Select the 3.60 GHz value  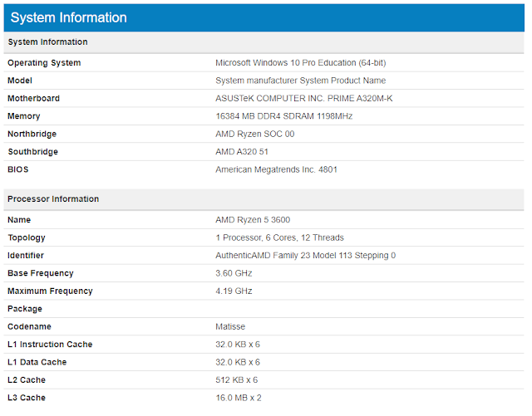[234, 274]
